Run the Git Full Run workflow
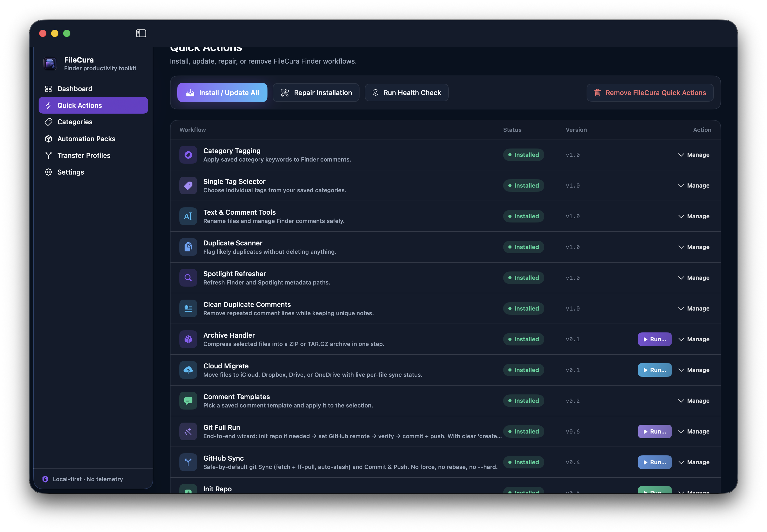Image resolution: width=767 pixels, height=532 pixels. tap(655, 432)
